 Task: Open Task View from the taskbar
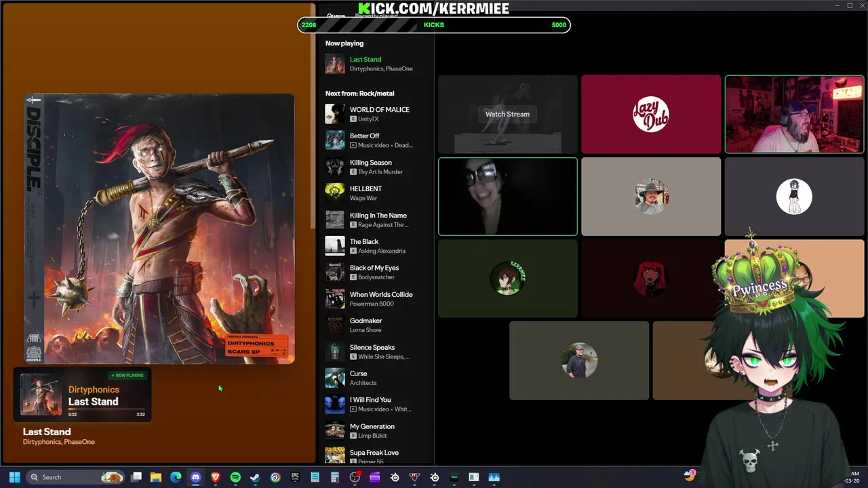coord(136,477)
